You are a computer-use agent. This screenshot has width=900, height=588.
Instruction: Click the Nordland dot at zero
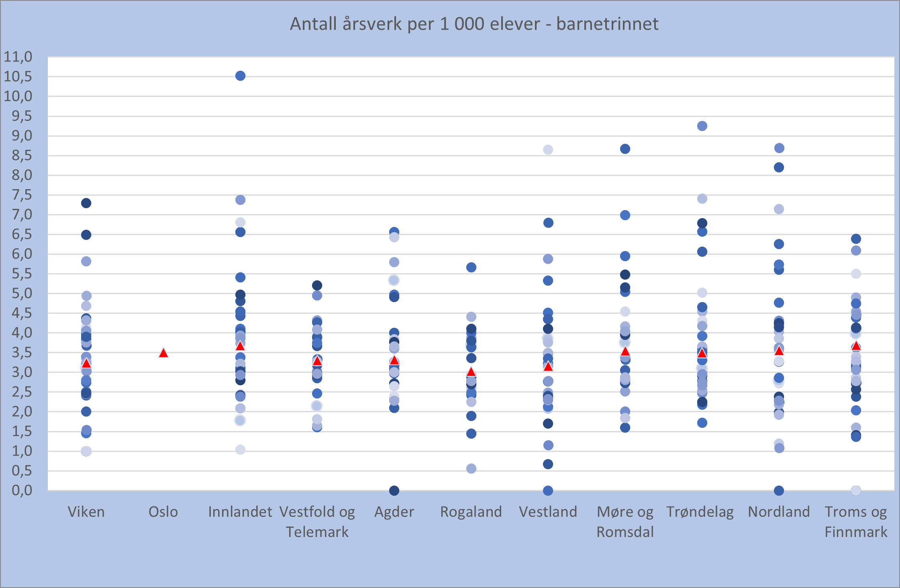tap(779, 490)
